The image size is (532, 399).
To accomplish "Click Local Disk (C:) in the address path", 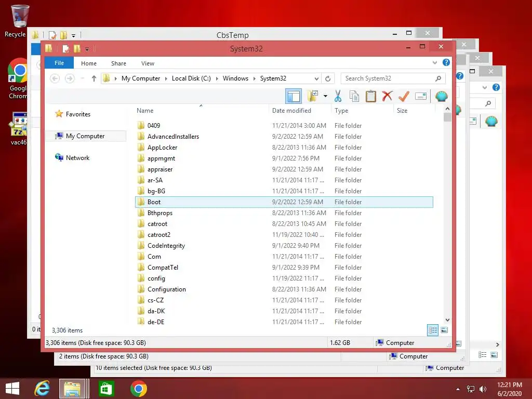I will (x=191, y=78).
